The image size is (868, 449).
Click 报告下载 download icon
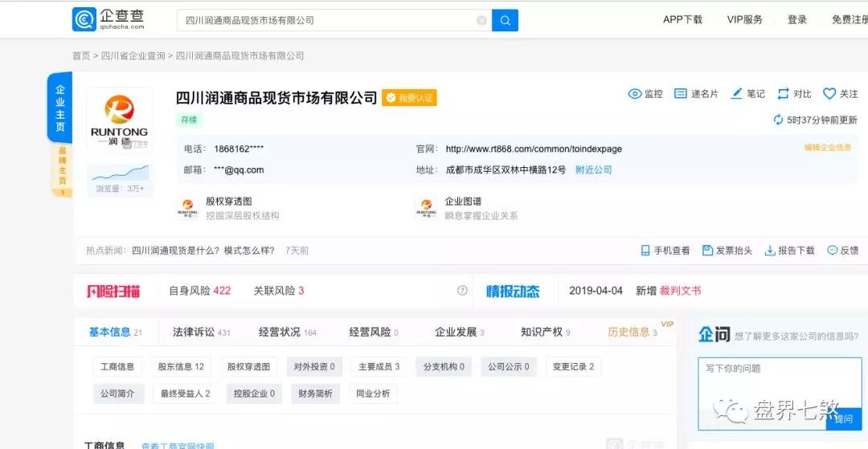(769, 251)
